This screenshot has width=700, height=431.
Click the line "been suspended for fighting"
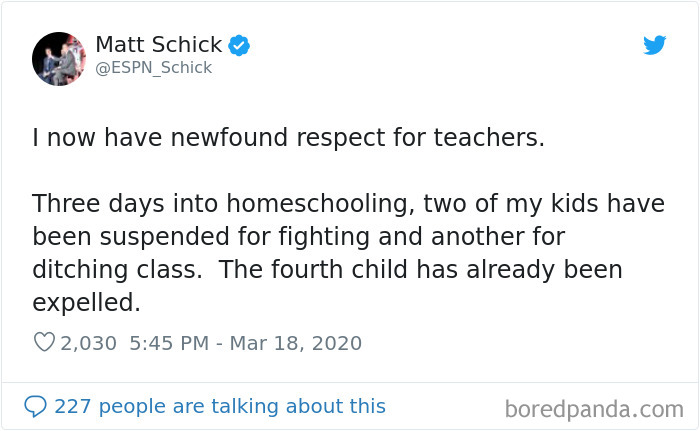coord(298,237)
